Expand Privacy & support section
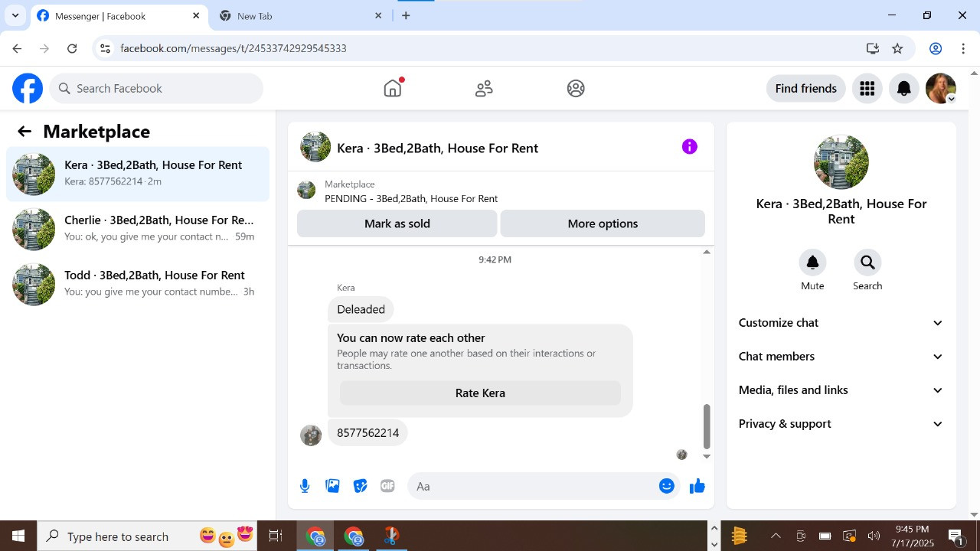Screen dimensions: 980x551 click(841, 424)
